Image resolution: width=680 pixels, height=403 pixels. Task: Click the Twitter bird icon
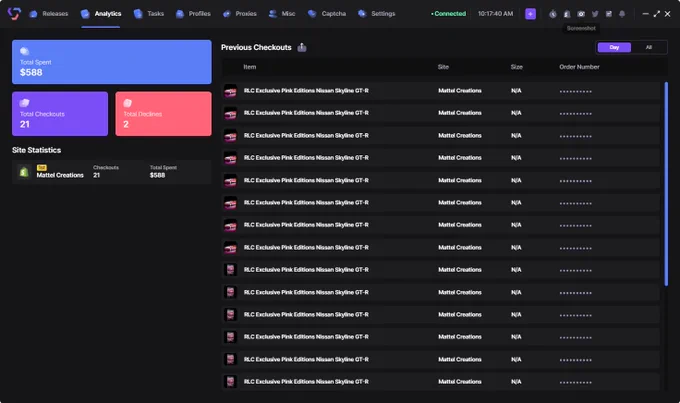pos(595,14)
